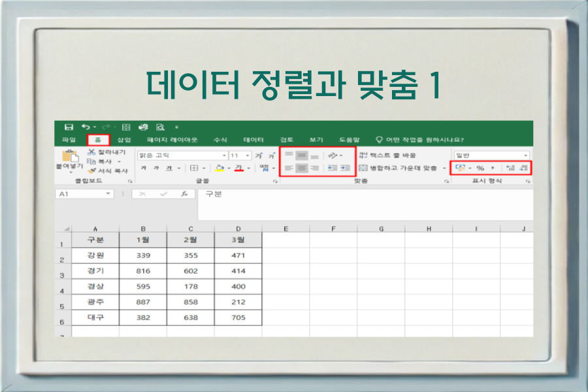Open the 보기 tab
The height and width of the screenshot is (392, 588).
[x=316, y=140]
